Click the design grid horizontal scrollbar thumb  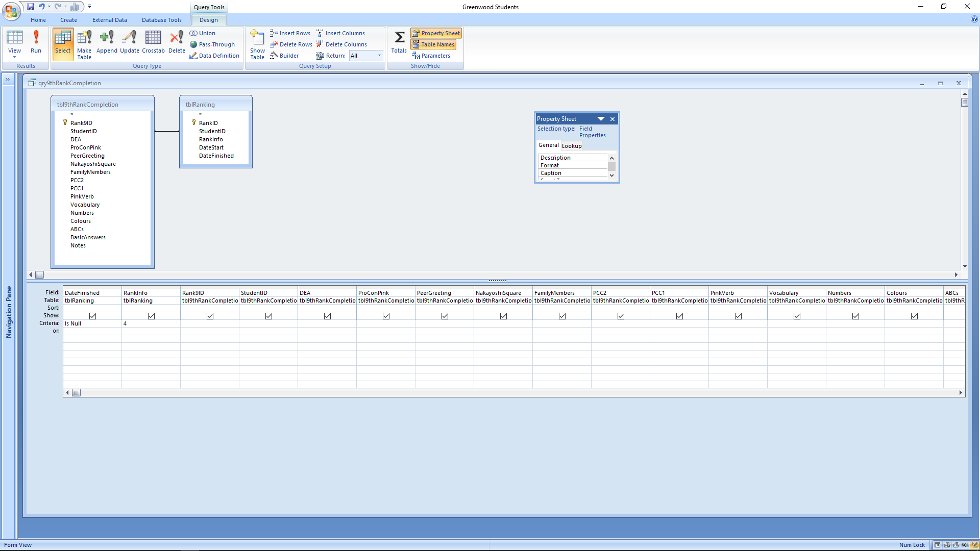(76, 393)
